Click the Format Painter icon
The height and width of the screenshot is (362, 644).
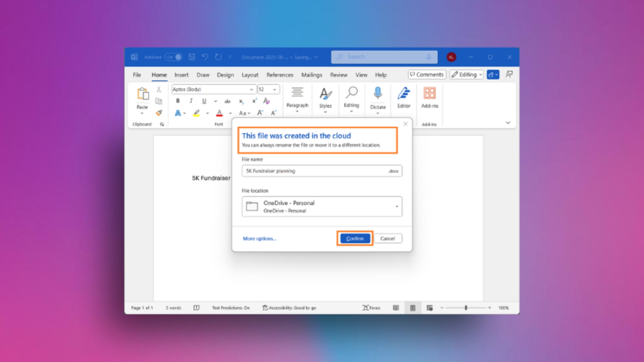pyautogui.click(x=159, y=114)
